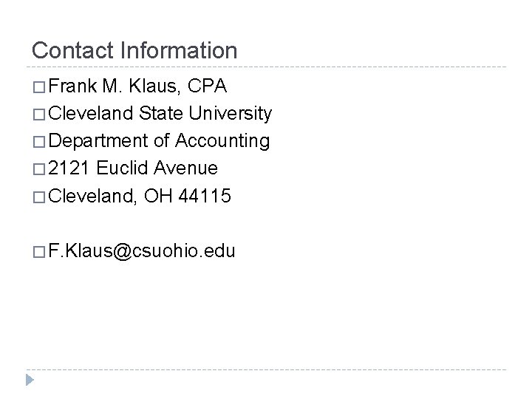Select the Contact Information heading
Image resolution: width=532 pixels, height=399 pixels.
(x=134, y=50)
